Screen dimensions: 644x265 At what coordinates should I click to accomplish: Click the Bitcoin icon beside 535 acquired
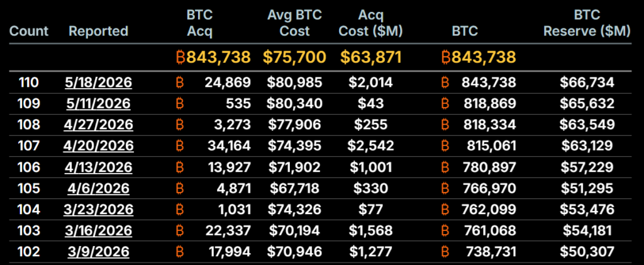point(180,103)
